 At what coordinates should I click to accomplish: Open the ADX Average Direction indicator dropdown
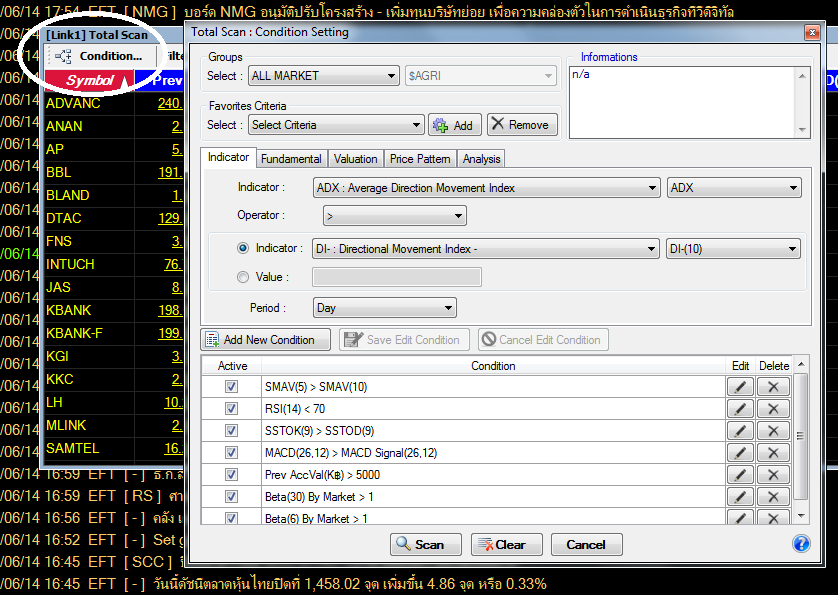[x=486, y=188]
